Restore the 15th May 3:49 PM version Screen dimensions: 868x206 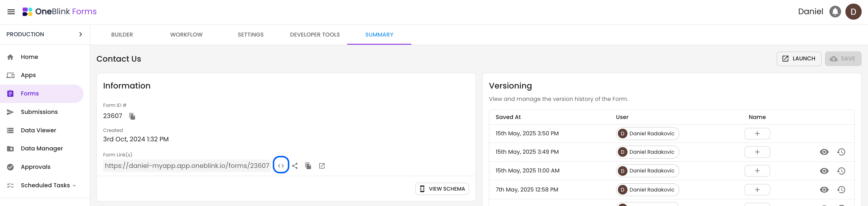841,152
